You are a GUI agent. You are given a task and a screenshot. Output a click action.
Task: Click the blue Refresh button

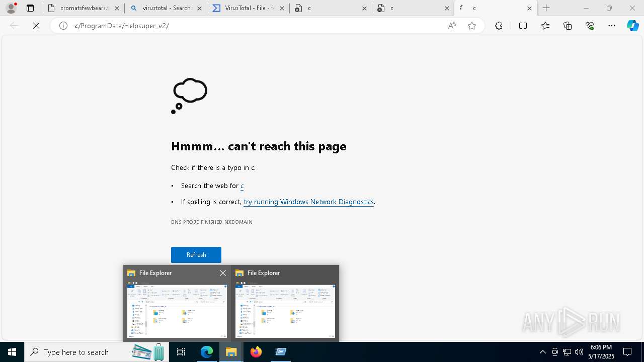pos(196,255)
